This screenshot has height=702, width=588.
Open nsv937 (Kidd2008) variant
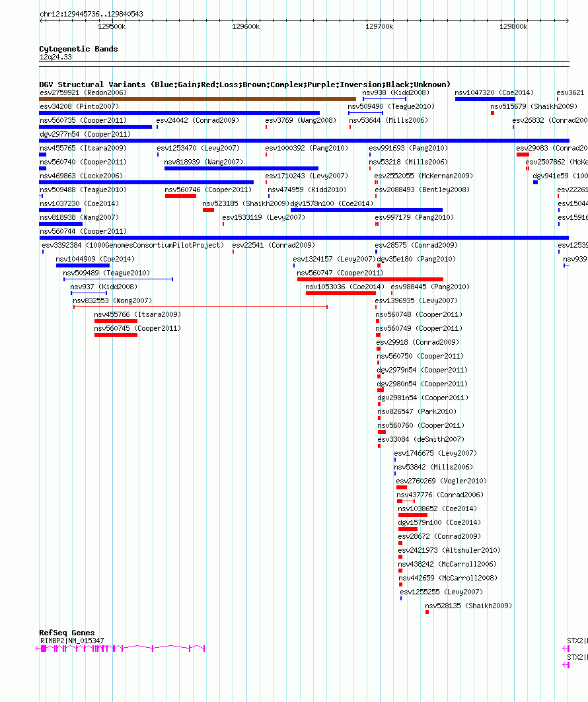pos(104,287)
